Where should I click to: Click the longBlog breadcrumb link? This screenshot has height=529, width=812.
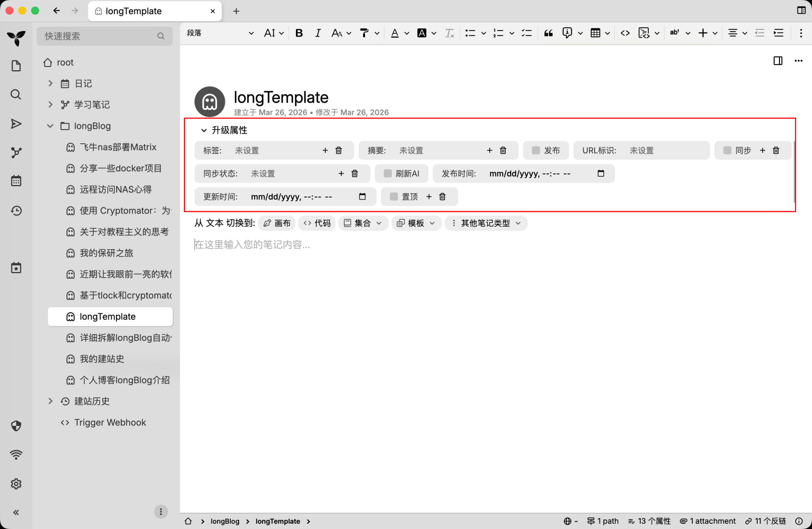tap(225, 521)
